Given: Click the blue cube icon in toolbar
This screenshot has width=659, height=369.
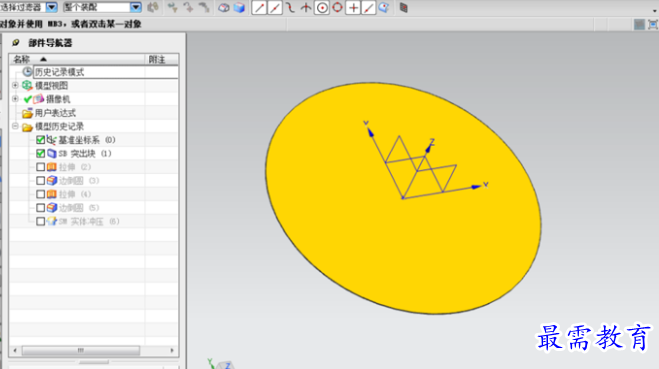Looking at the screenshot, I should click(x=240, y=8).
